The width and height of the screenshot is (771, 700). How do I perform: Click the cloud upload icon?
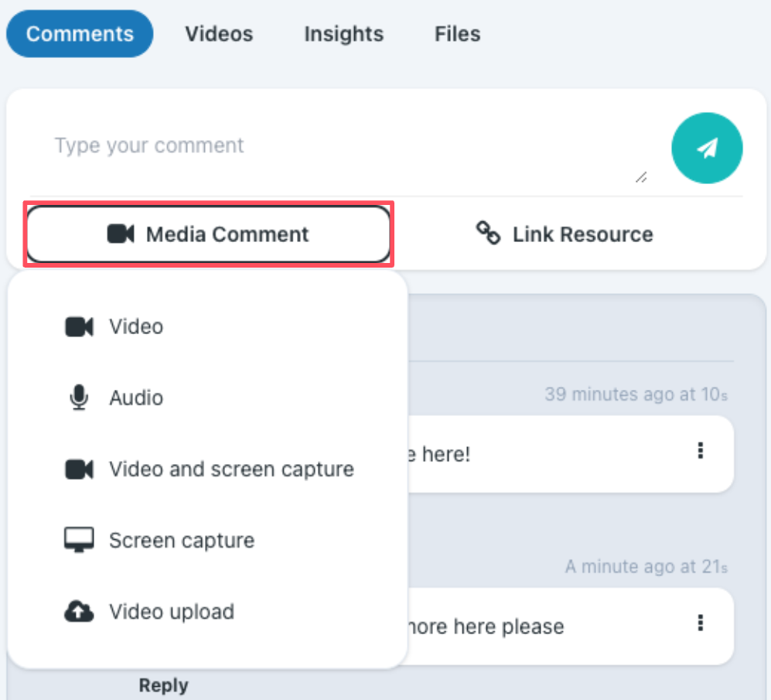79,612
